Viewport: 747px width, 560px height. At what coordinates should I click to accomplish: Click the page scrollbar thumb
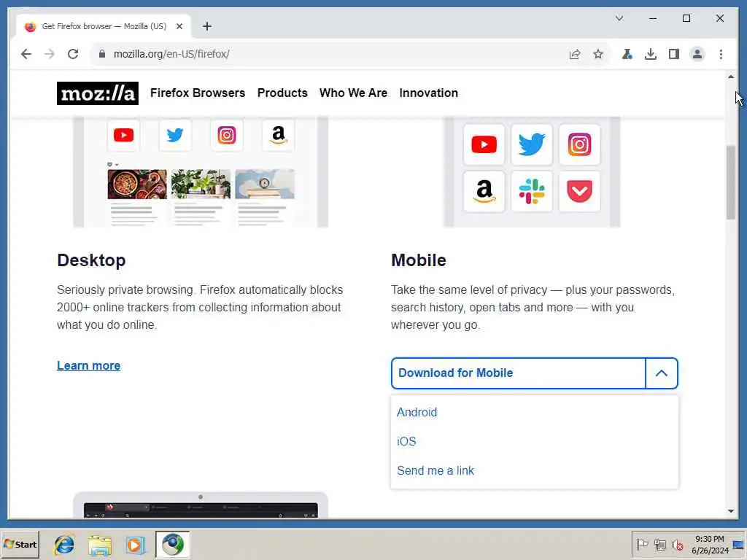(x=731, y=182)
